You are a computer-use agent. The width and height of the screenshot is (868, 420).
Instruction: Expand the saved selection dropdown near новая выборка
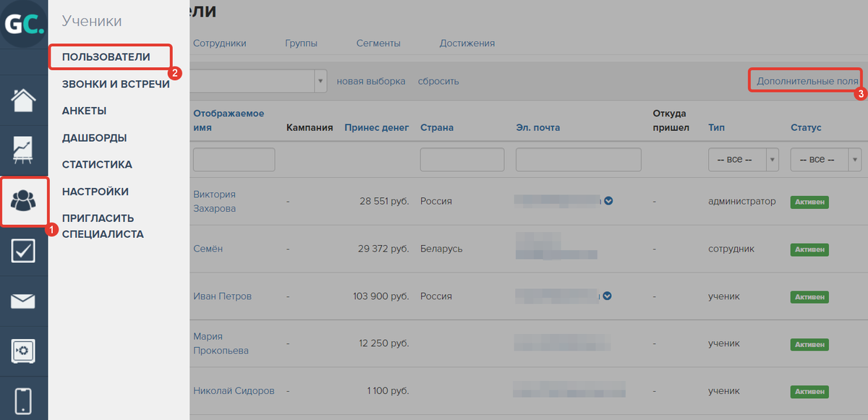[320, 80]
